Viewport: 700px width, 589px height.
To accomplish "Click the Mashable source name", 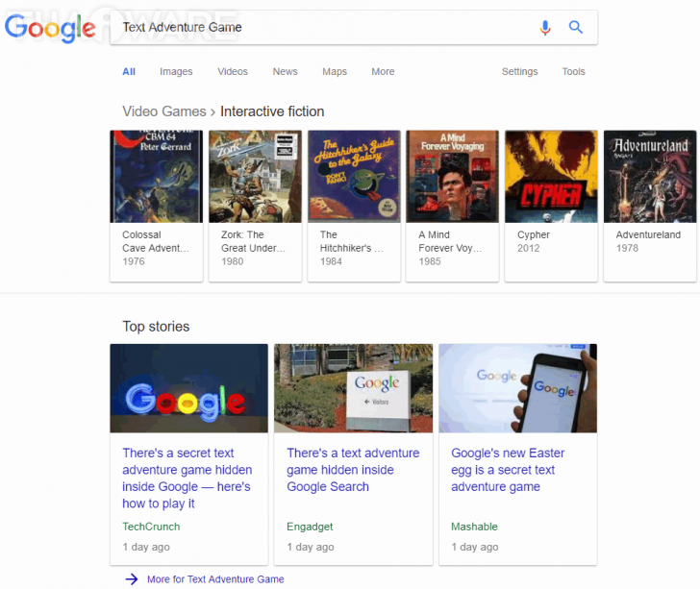I will coord(474,527).
